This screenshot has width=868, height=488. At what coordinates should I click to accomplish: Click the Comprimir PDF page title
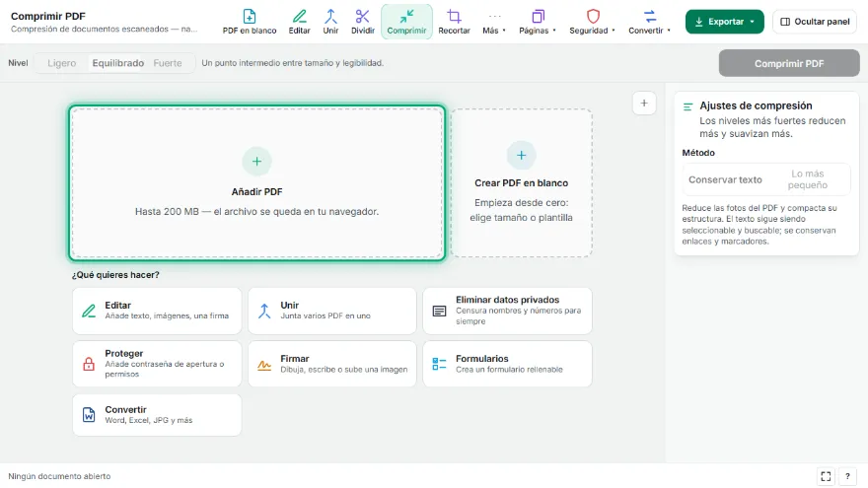click(x=48, y=16)
